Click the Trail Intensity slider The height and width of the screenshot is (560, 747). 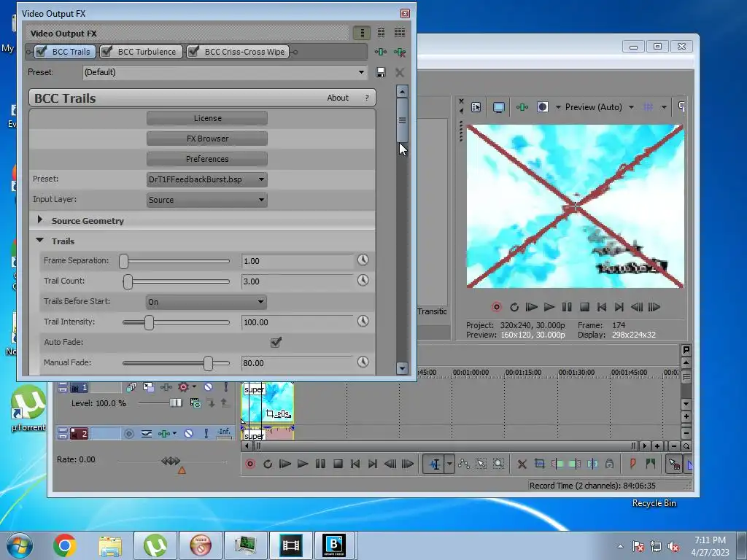pos(177,322)
